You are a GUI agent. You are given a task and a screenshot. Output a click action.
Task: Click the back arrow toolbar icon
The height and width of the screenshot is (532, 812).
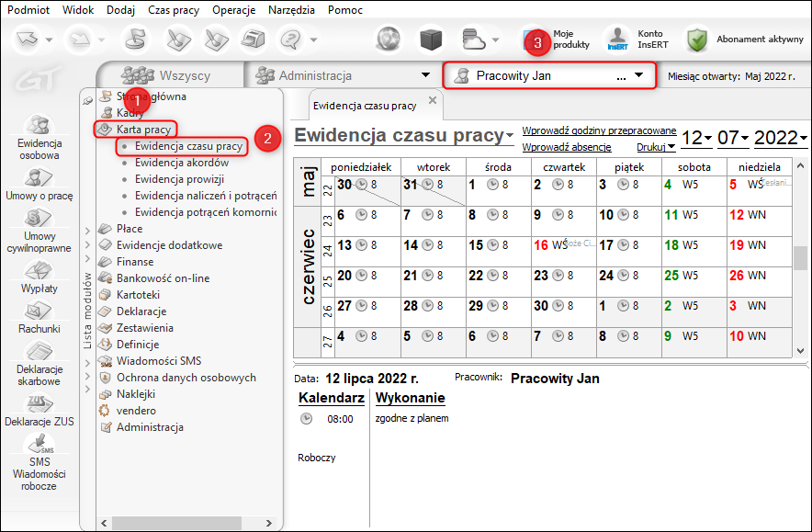[x=27, y=39]
